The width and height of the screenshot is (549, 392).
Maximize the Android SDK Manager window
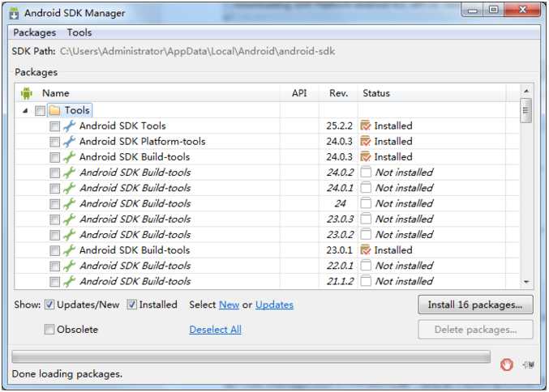pos(493,11)
